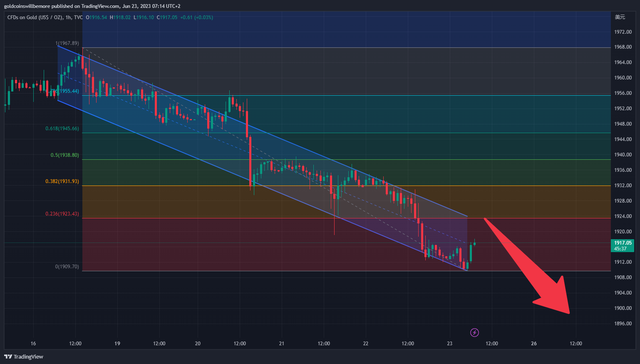Click the 1908.00 price axis label
The height and width of the screenshot is (364, 640).
[x=623, y=277]
